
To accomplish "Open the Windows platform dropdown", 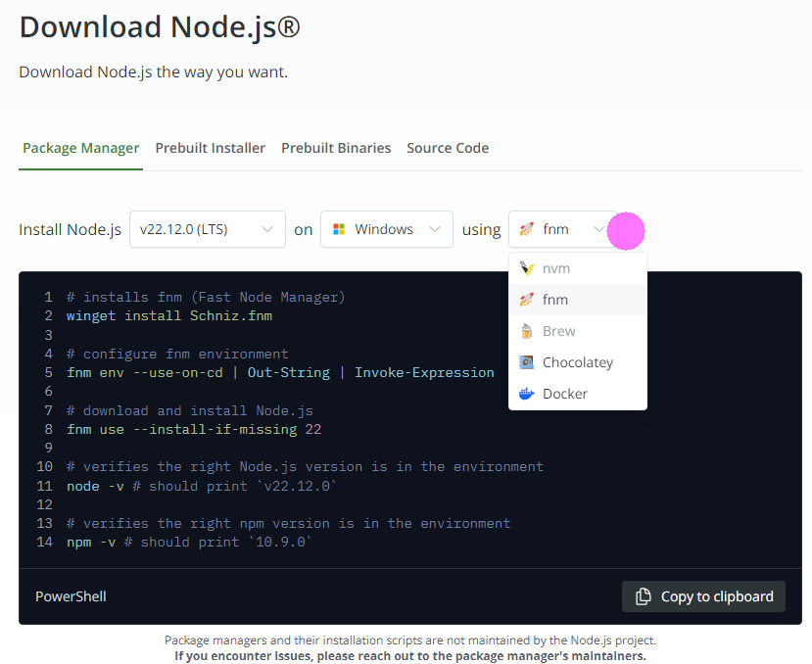I will coord(386,229).
